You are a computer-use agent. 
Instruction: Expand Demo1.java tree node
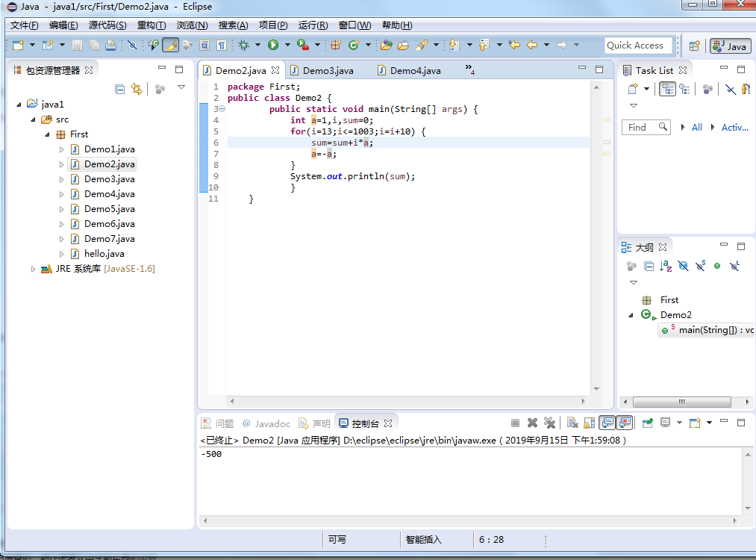pyautogui.click(x=61, y=149)
